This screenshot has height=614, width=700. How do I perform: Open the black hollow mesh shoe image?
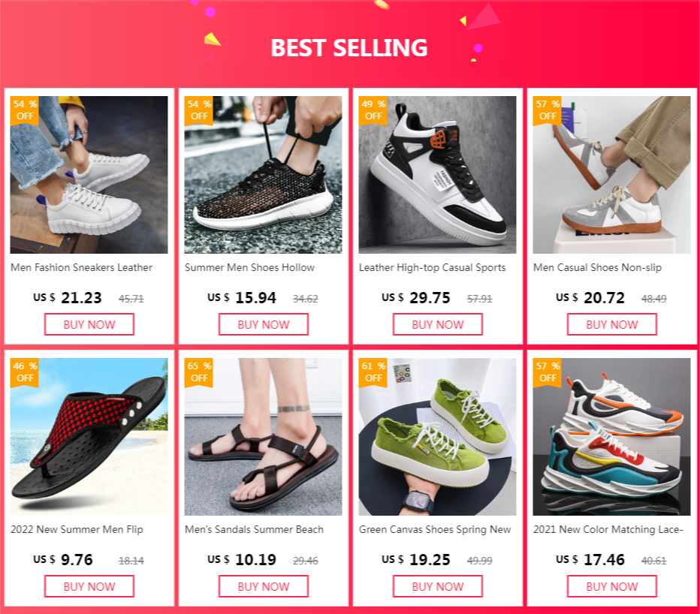(264, 175)
